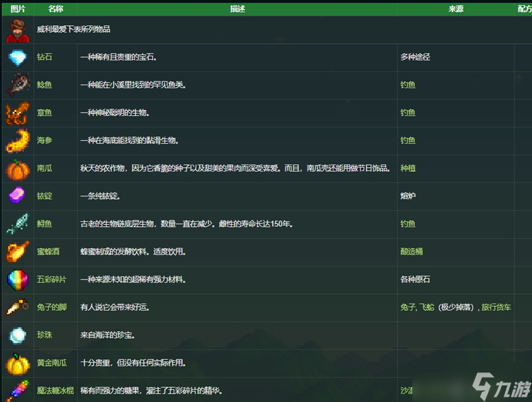Screen dimensions: 532x402
Task: Select the text 各种原石
Action: click(x=415, y=280)
